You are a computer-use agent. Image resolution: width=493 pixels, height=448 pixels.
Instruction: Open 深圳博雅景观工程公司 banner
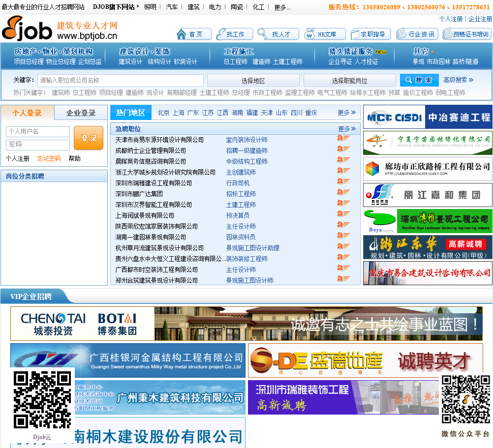click(x=428, y=221)
